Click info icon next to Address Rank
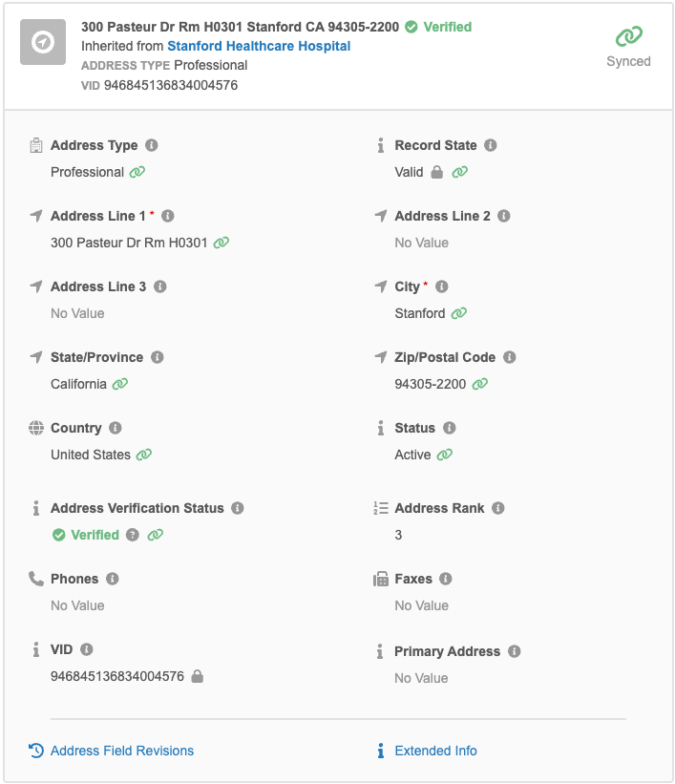675x784 pixels. (498, 508)
